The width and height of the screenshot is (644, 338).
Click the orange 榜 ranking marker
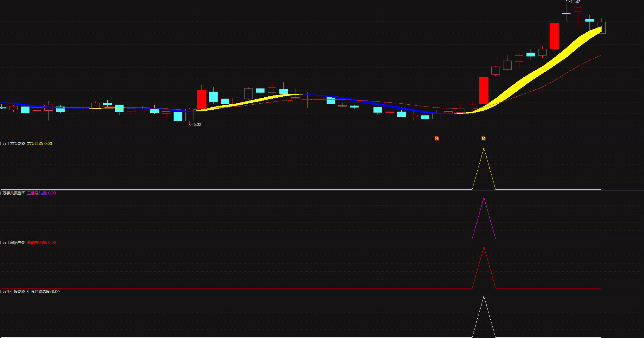pos(483,138)
